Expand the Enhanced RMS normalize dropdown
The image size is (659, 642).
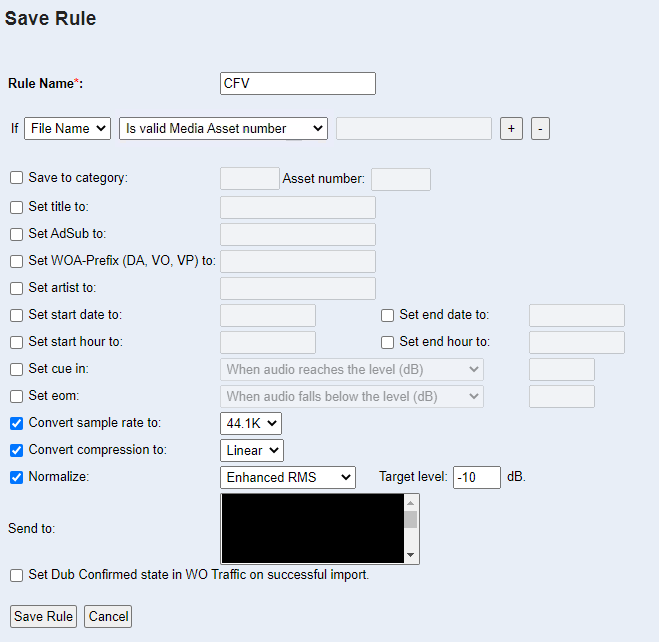(288, 477)
